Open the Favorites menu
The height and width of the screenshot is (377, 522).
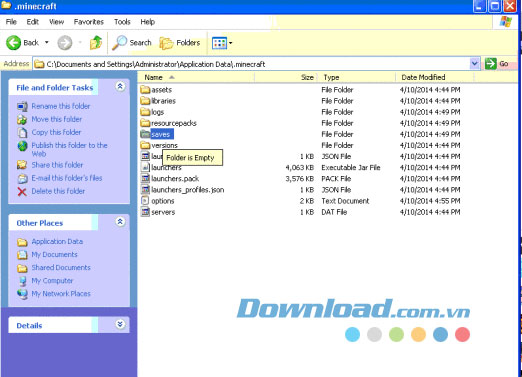coord(89,22)
